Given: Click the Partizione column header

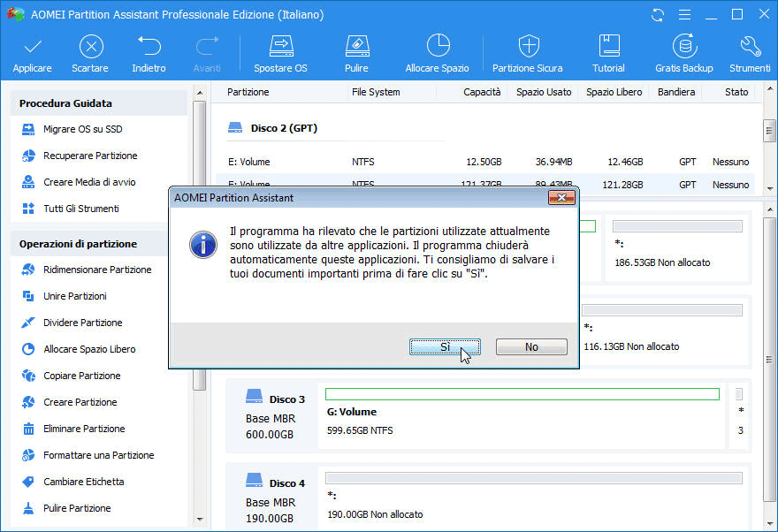Looking at the screenshot, I should point(248,92).
